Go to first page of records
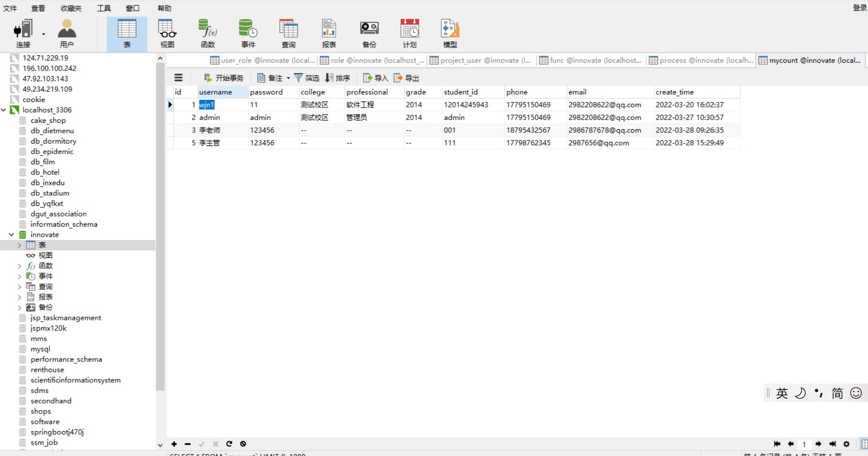The width and height of the screenshot is (868, 456). pyautogui.click(x=777, y=444)
